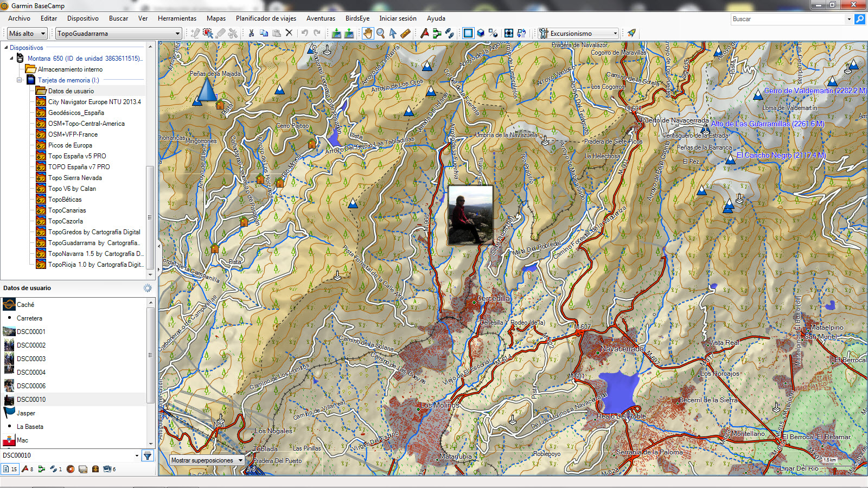Image resolution: width=868 pixels, height=488 pixels.
Task: Toggle geocaches chest filter
Action: pyautogui.click(x=95, y=469)
